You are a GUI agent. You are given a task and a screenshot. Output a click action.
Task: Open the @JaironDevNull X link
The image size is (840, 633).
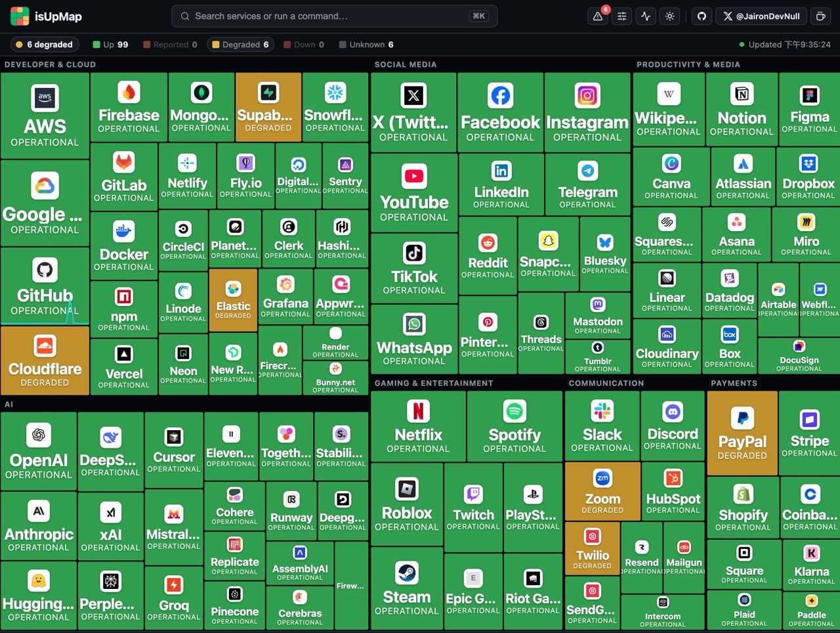click(x=761, y=16)
